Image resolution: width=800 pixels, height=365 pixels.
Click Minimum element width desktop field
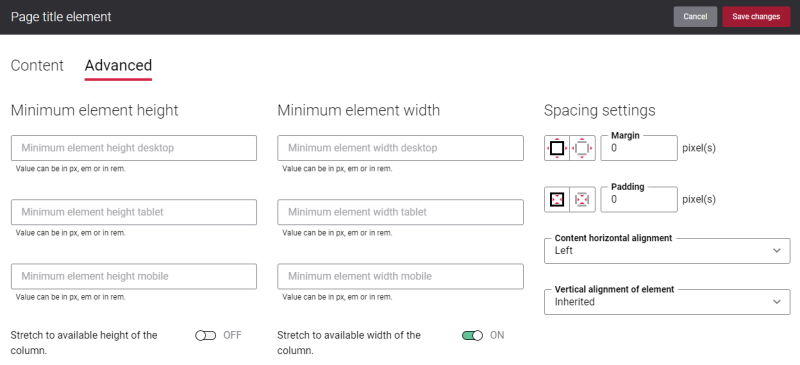(401, 148)
